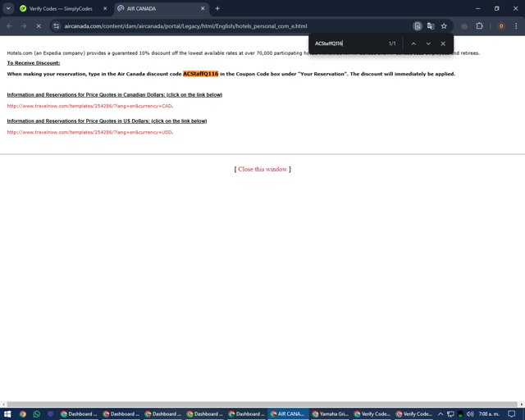The width and height of the screenshot is (525, 420).
Task: Click the horizontal scrollbar at page bottom
Action: (x=262, y=404)
